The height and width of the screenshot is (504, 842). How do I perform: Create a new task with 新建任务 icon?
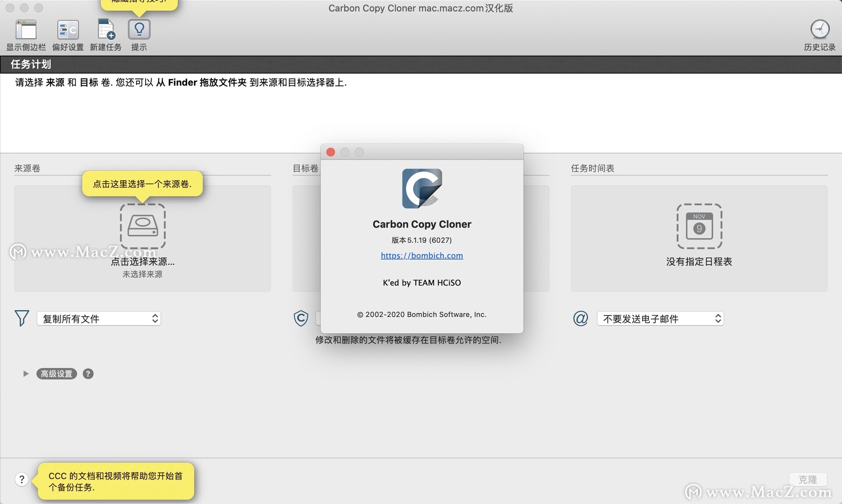[106, 30]
